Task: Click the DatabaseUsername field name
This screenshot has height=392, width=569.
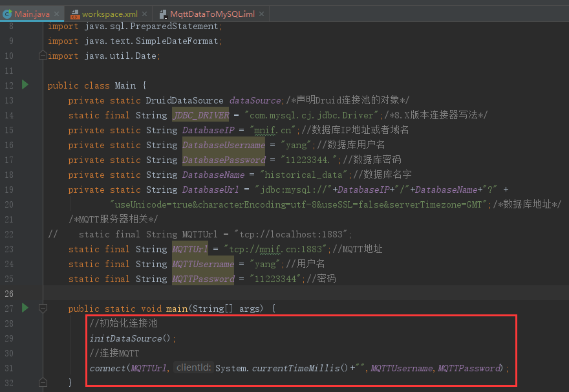Action: (x=224, y=145)
